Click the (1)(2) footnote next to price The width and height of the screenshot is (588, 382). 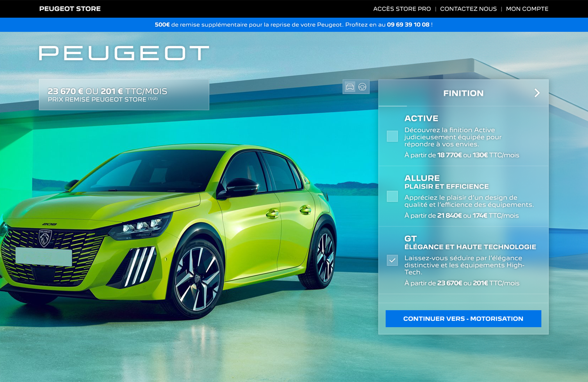pyautogui.click(x=153, y=99)
